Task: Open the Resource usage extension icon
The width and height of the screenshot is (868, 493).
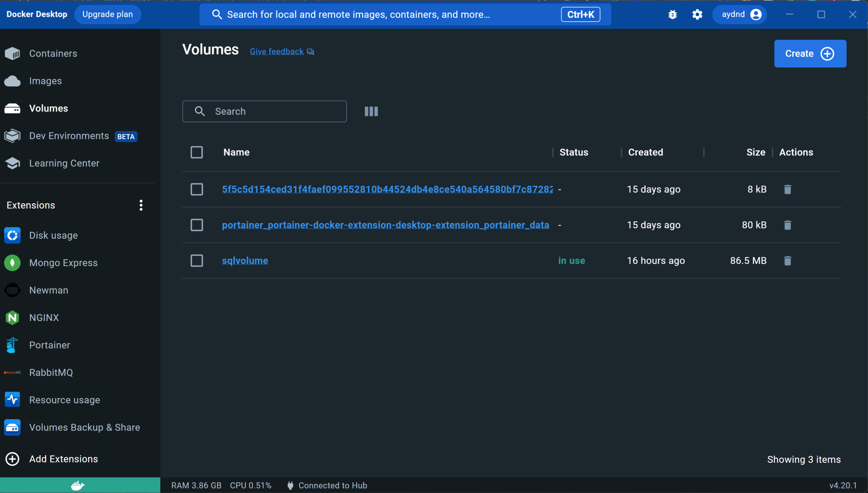Action: pos(12,399)
